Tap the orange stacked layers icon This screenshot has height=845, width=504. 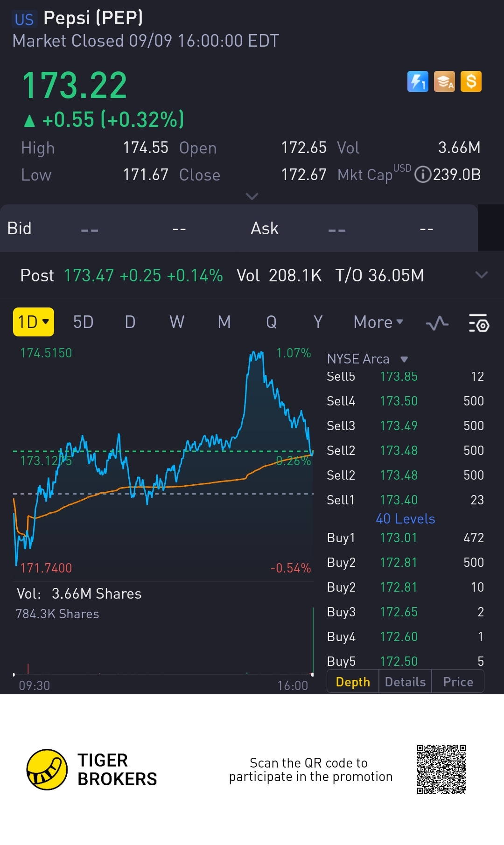(444, 82)
